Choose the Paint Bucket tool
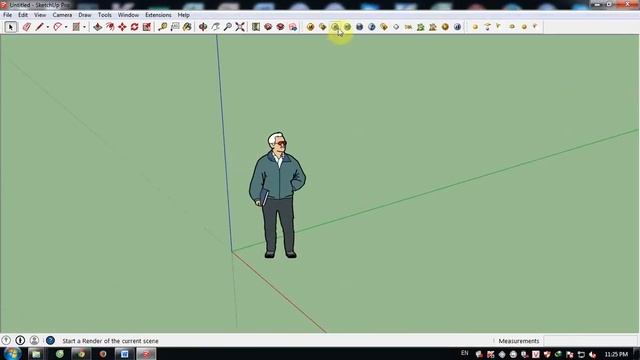640x360 pixels. [x=187, y=27]
